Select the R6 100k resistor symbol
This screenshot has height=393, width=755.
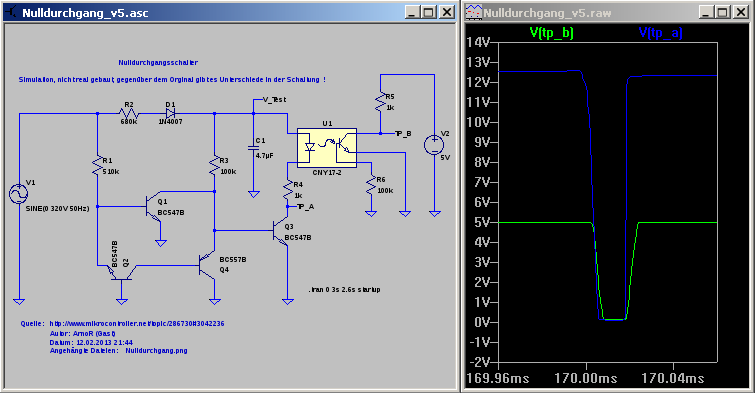[x=371, y=185]
